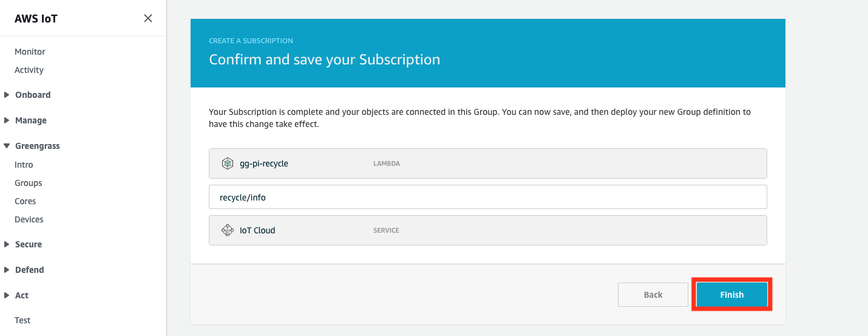
Task: Expand the Onboard section
Action: tap(7, 95)
